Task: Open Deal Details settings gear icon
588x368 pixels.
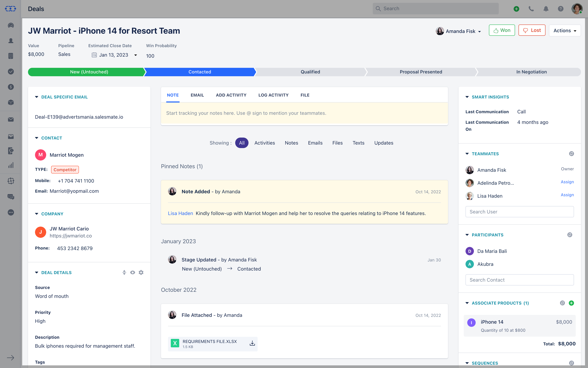Action: coord(141,273)
